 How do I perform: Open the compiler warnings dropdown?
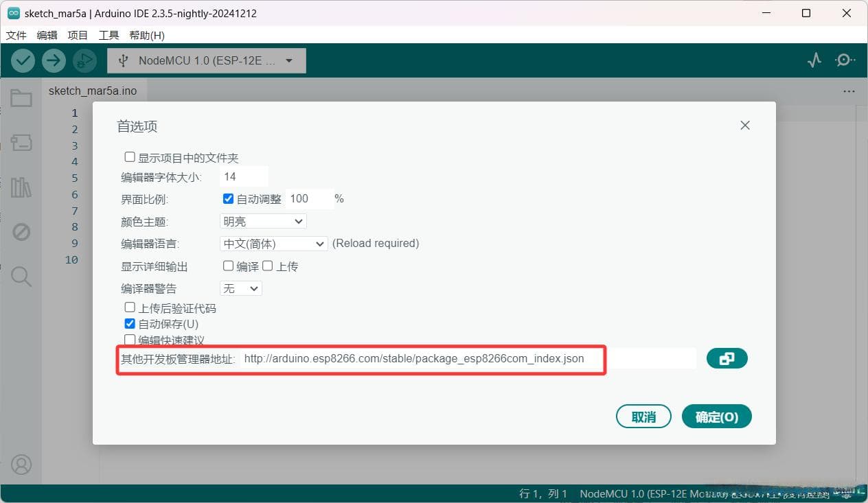240,288
